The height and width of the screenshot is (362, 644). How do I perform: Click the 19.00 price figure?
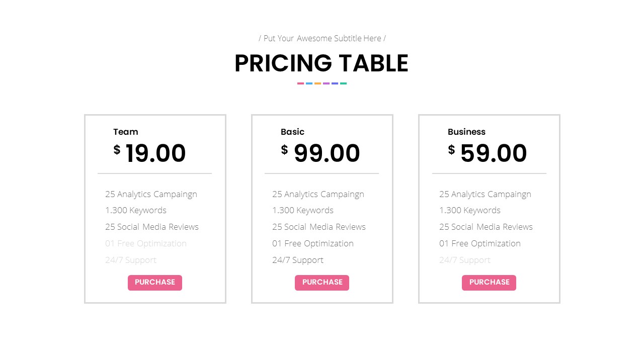[155, 153]
